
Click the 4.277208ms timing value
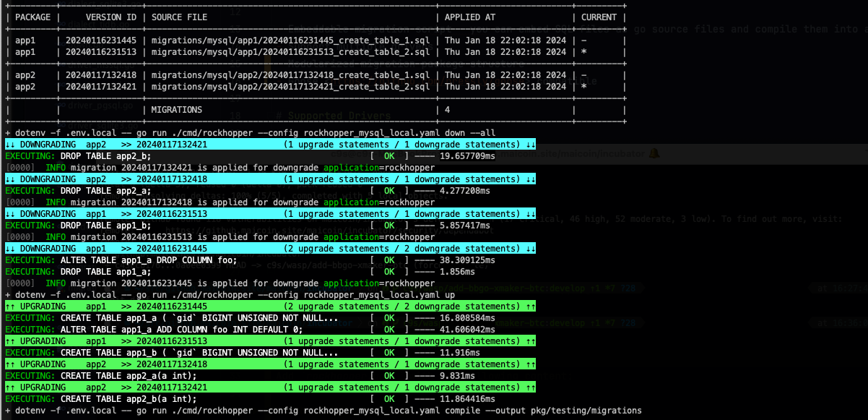coord(465,192)
